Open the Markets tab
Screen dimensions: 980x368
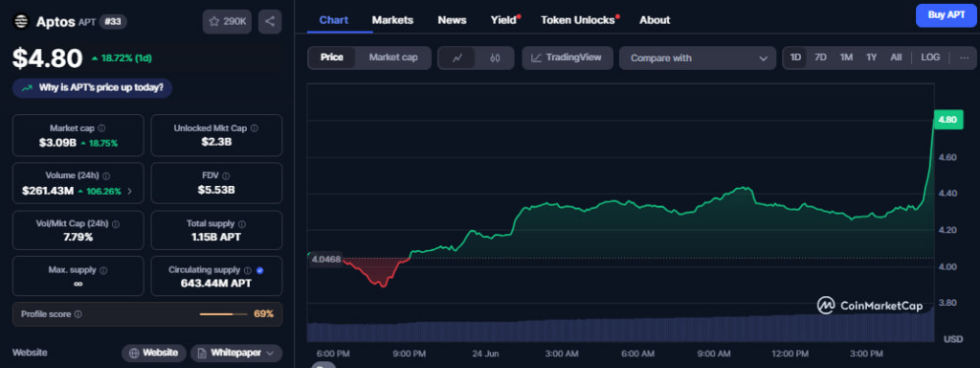click(392, 20)
